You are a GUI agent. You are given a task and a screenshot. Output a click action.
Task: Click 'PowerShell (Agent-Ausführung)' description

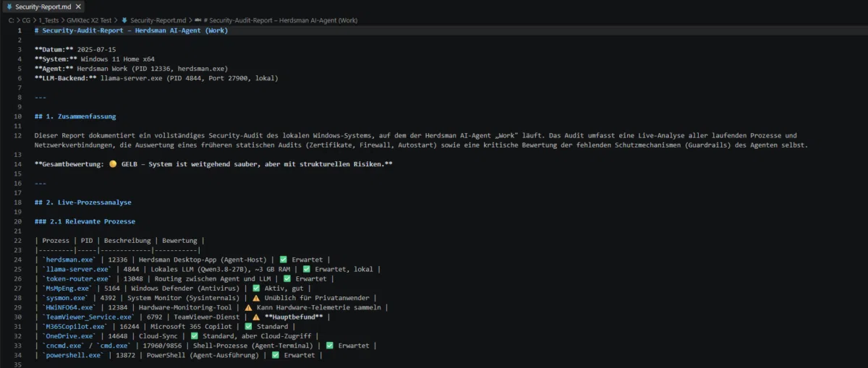[x=202, y=355]
